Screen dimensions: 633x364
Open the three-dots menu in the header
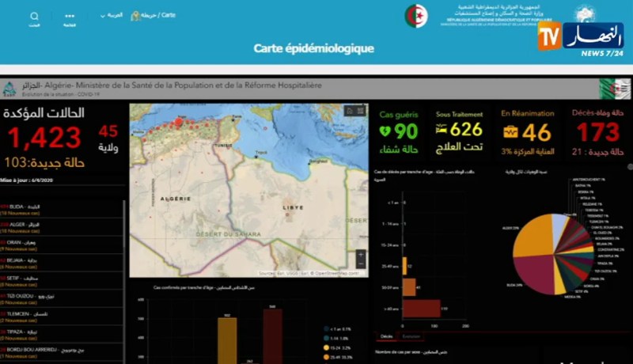[70, 16]
